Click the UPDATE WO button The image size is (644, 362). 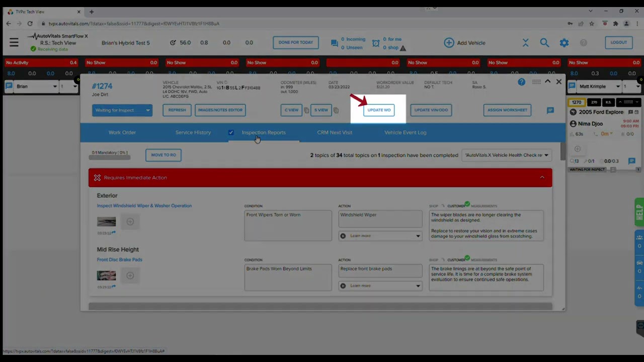(x=379, y=110)
